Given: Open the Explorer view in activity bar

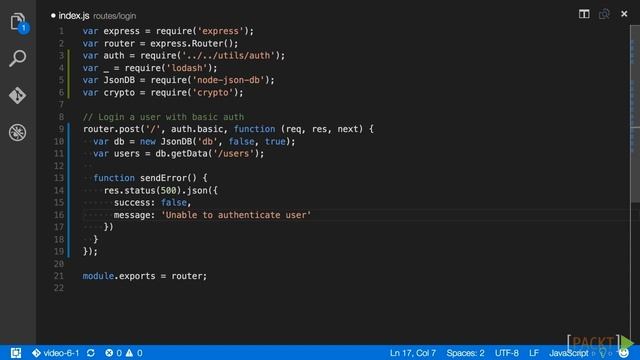Looking at the screenshot, I should click(18, 22).
